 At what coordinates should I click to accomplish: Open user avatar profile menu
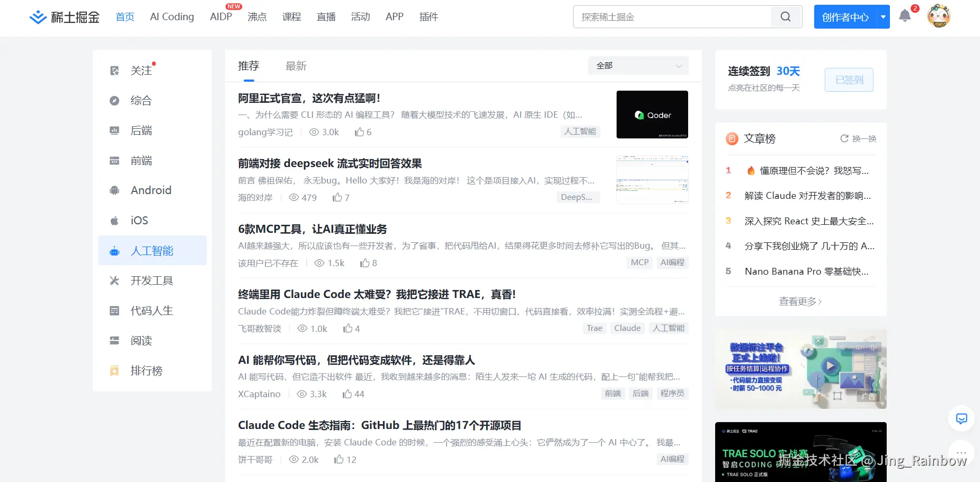point(939,16)
